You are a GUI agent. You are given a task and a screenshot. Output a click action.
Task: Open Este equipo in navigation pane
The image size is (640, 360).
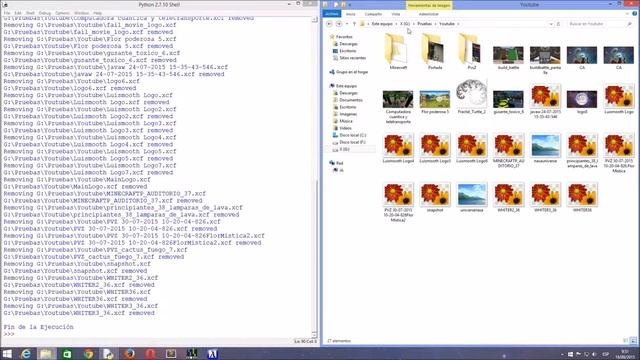tap(346, 86)
